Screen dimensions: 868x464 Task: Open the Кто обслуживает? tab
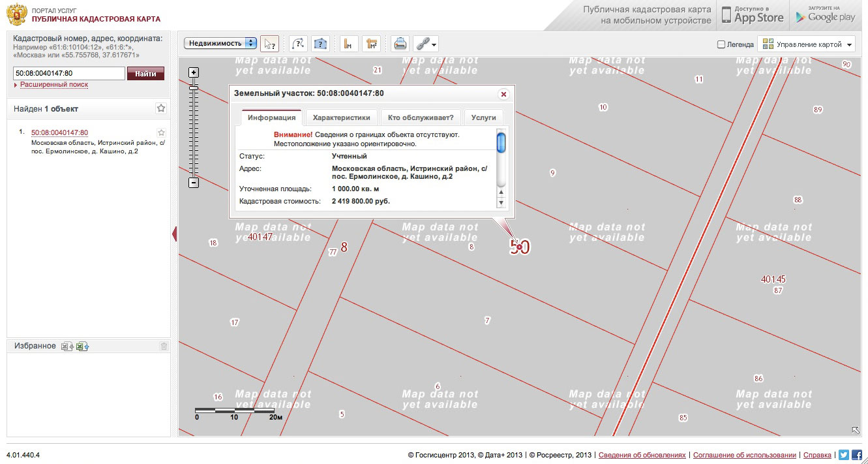[x=421, y=117]
